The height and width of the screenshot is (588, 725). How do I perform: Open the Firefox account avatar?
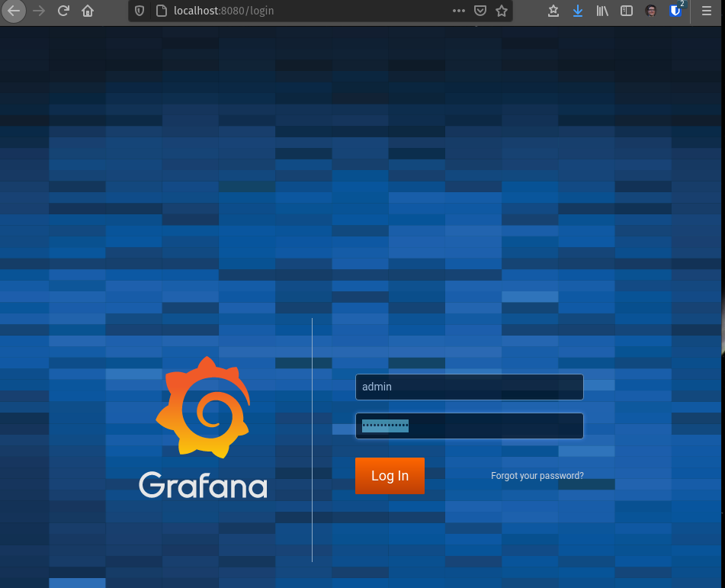click(651, 11)
